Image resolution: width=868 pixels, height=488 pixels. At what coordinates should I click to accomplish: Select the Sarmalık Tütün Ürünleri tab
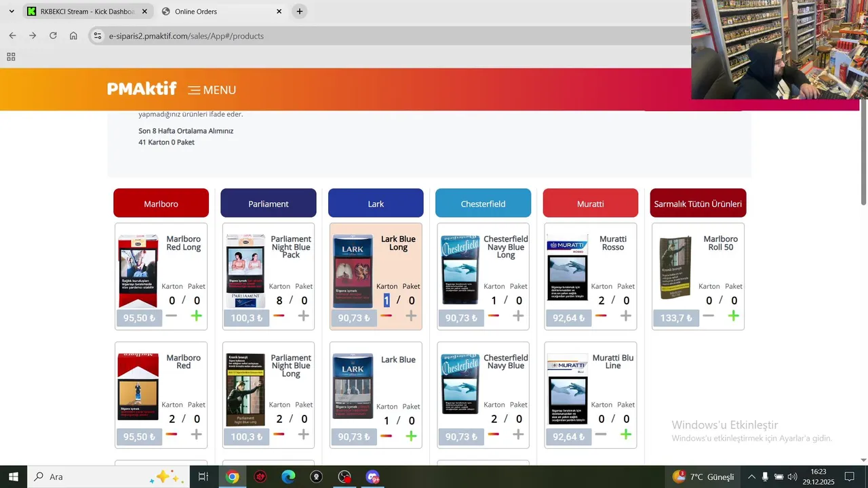pos(698,203)
